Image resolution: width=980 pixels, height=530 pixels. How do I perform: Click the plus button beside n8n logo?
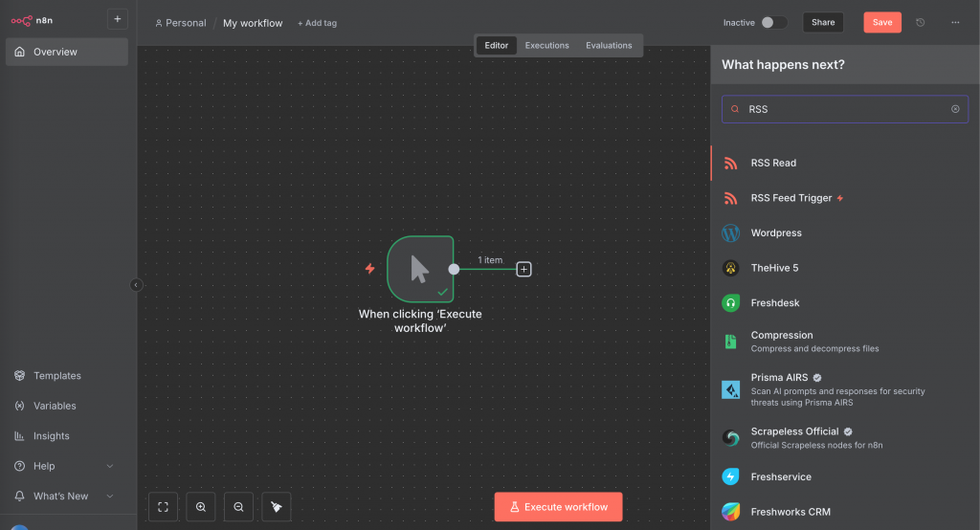coord(118,19)
